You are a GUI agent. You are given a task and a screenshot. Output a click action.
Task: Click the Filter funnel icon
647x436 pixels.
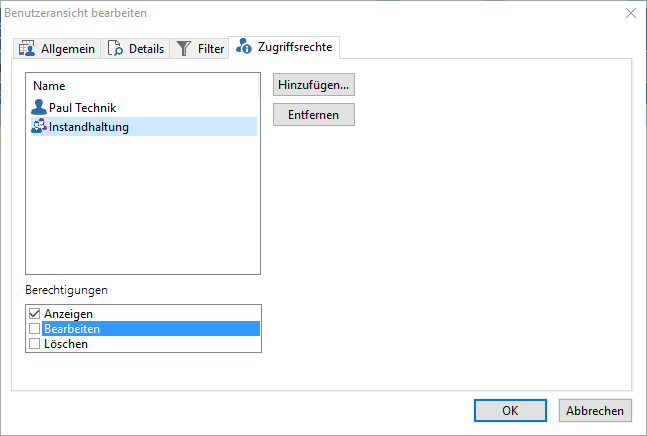pyautogui.click(x=184, y=48)
